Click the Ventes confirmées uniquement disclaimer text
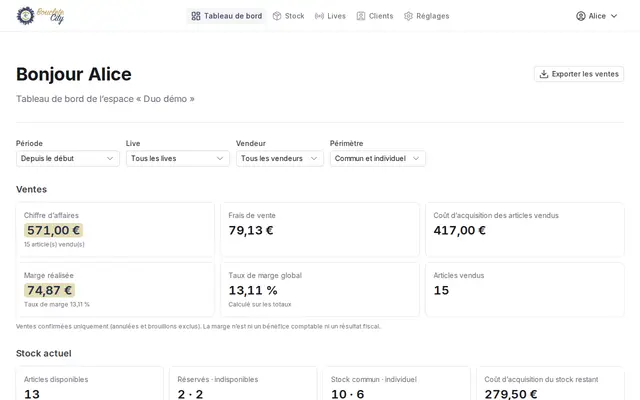The height and width of the screenshot is (400, 640). 198,327
